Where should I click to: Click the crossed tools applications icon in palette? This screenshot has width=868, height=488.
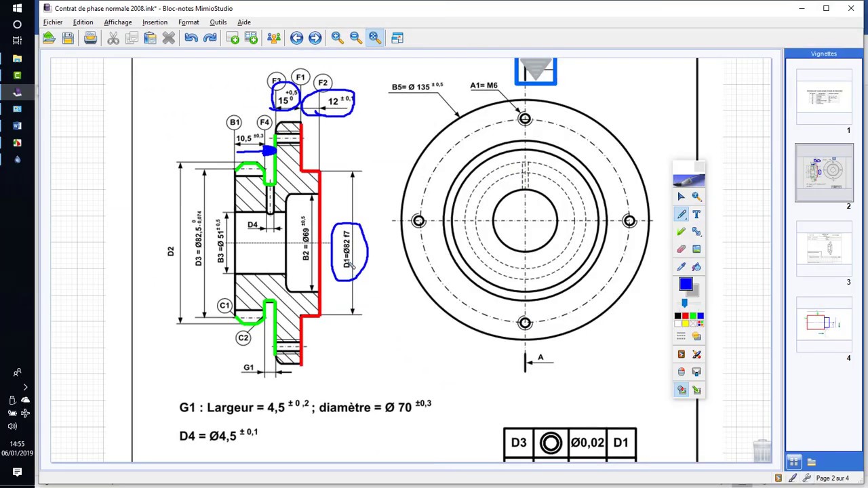696,354
